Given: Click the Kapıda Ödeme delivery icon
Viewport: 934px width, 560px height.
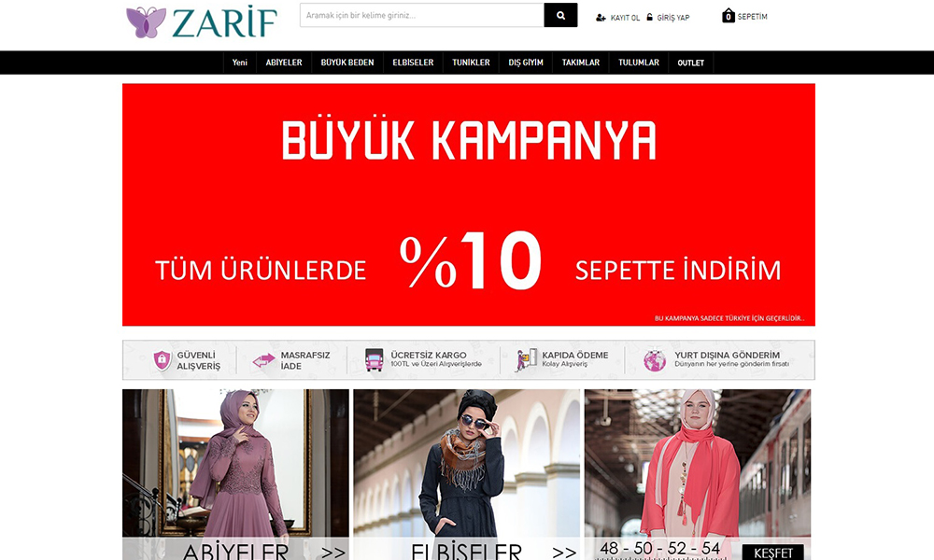Looking at the screenshot, I should [x=526, y=360].
